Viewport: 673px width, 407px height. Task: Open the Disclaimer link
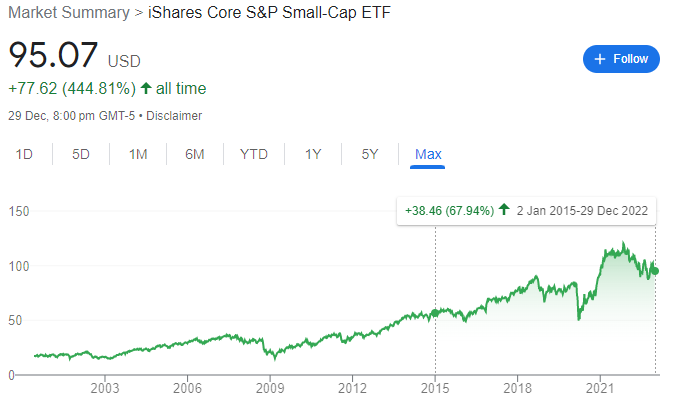[174, 115]
